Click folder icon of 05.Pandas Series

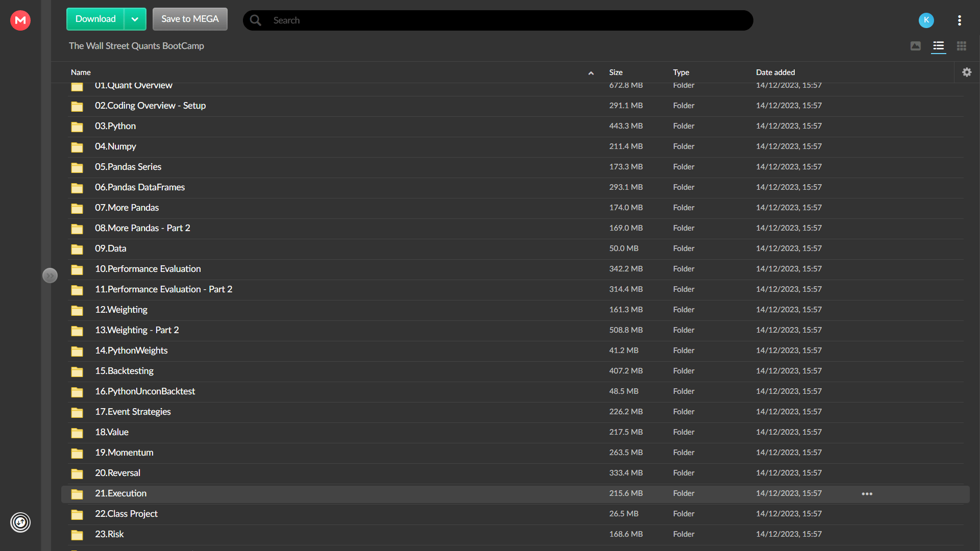(x=77, y=167)
